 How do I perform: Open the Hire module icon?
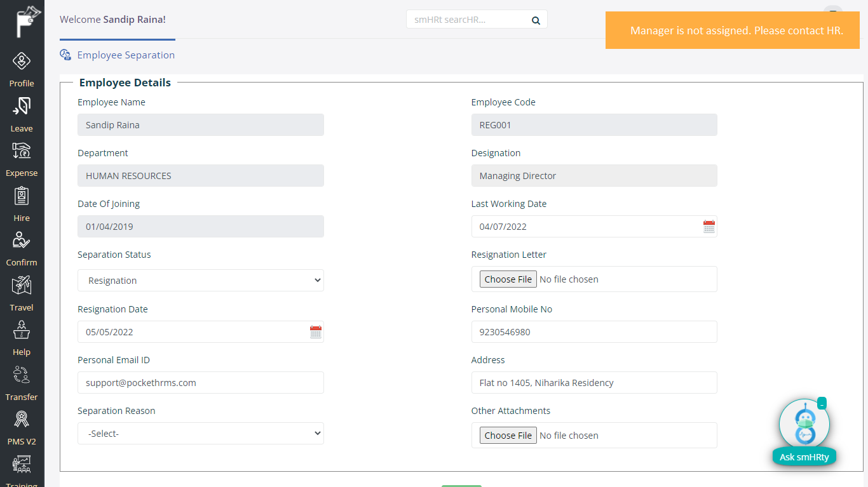pyautogui.click(x=22, y=196)
